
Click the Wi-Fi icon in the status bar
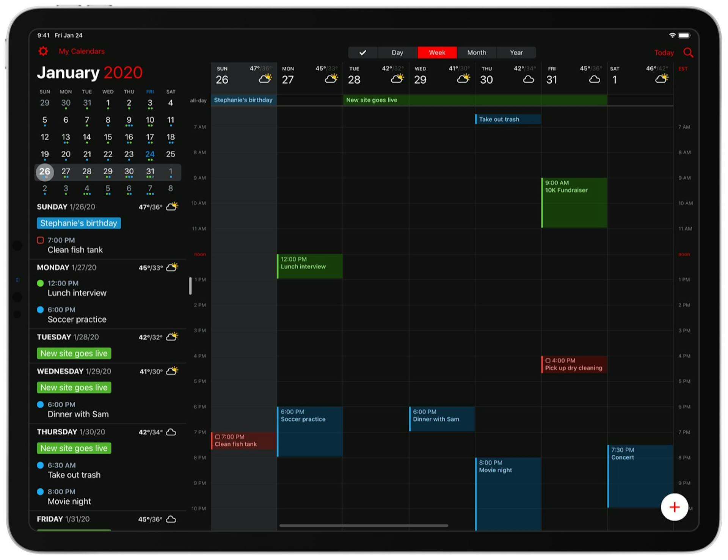(x=673, y=35)
